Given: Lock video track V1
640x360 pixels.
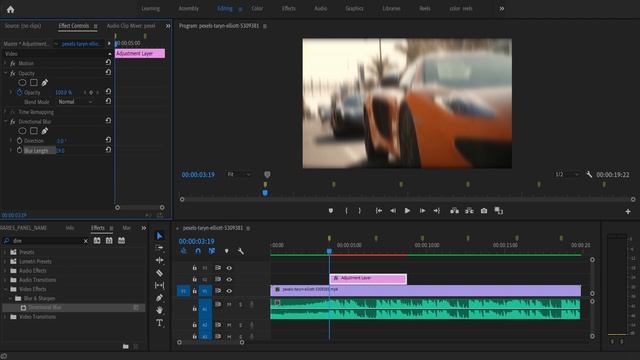Looking at the screenshot, I should coord(195,291).
